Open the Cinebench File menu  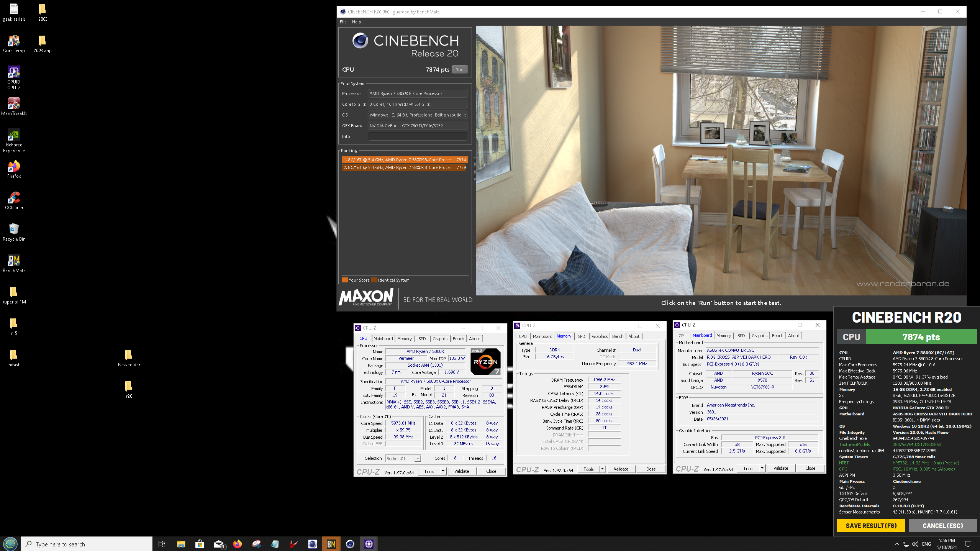point(343,22)
